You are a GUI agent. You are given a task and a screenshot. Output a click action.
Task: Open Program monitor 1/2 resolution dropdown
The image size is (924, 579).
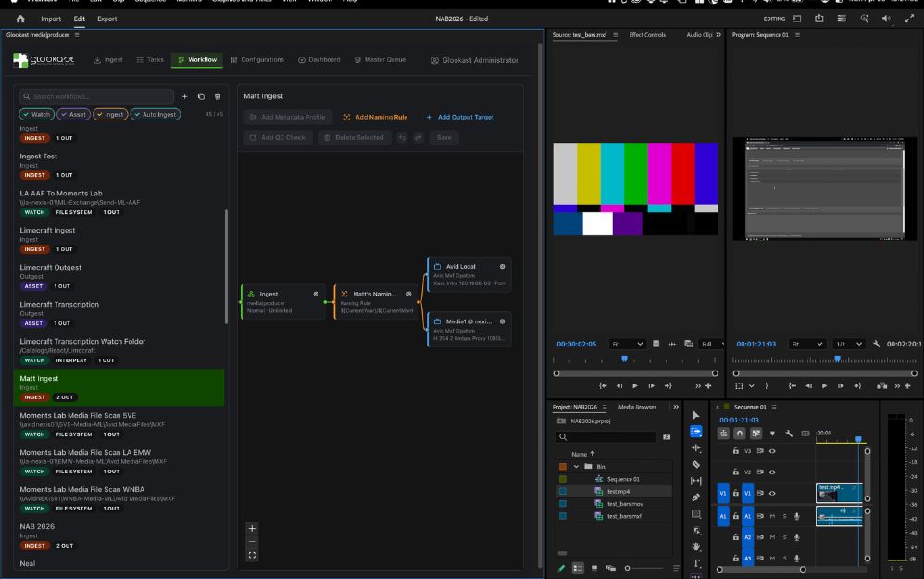(848, 344)
